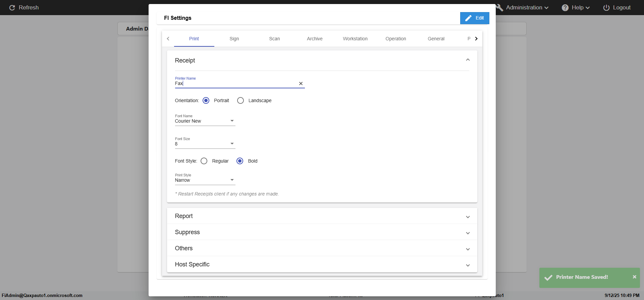Click the Refresh icon in top bar
644x300 pixels.
[12, 8]
